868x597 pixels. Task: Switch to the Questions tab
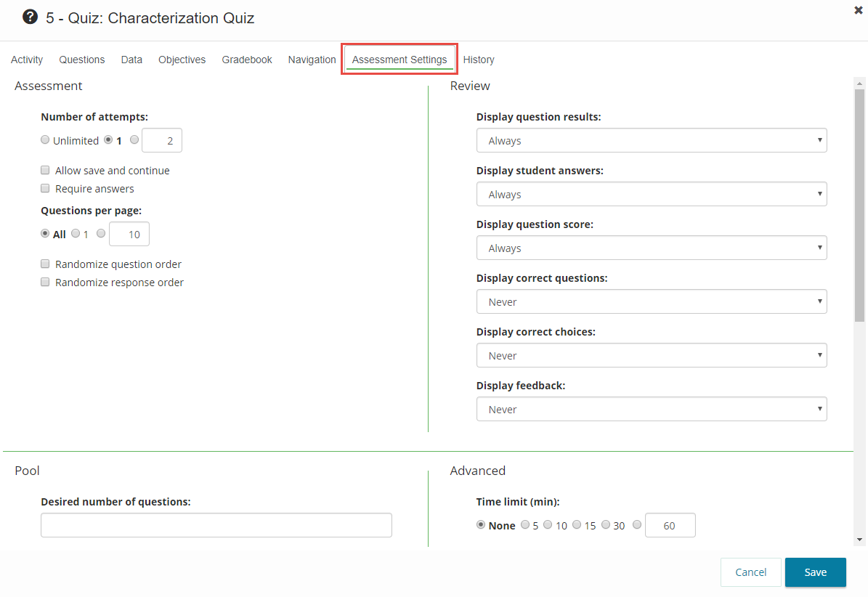82,60
